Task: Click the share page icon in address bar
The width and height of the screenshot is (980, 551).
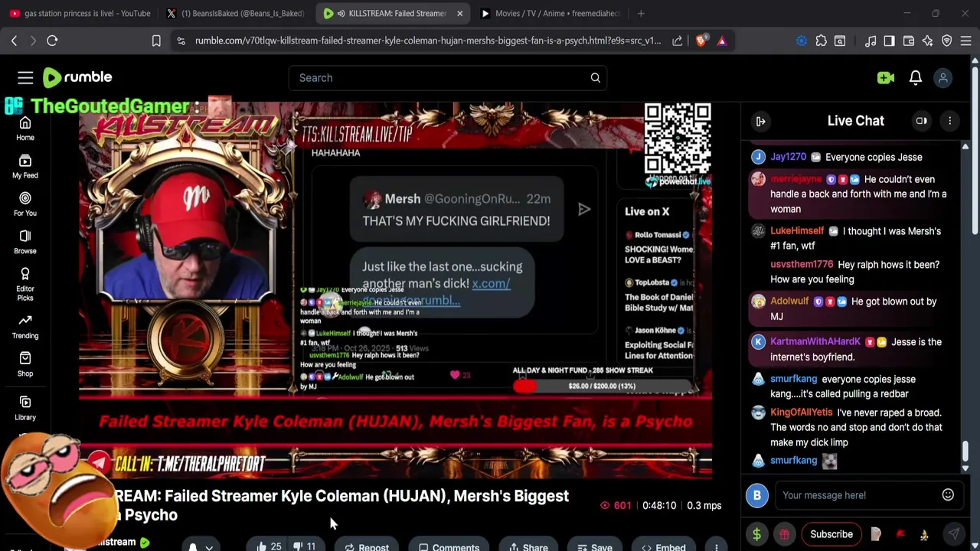Action: 678,41
